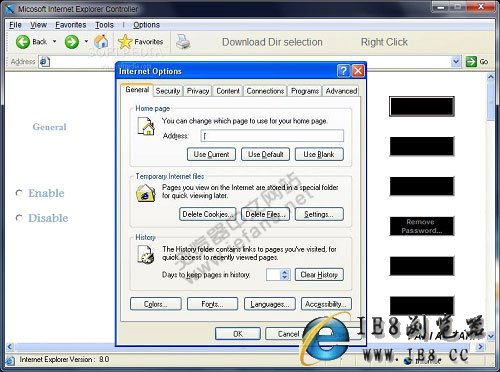The image size is (500, 372).
Task: Open the Accessibility dialog button
Action: [326, 304]
